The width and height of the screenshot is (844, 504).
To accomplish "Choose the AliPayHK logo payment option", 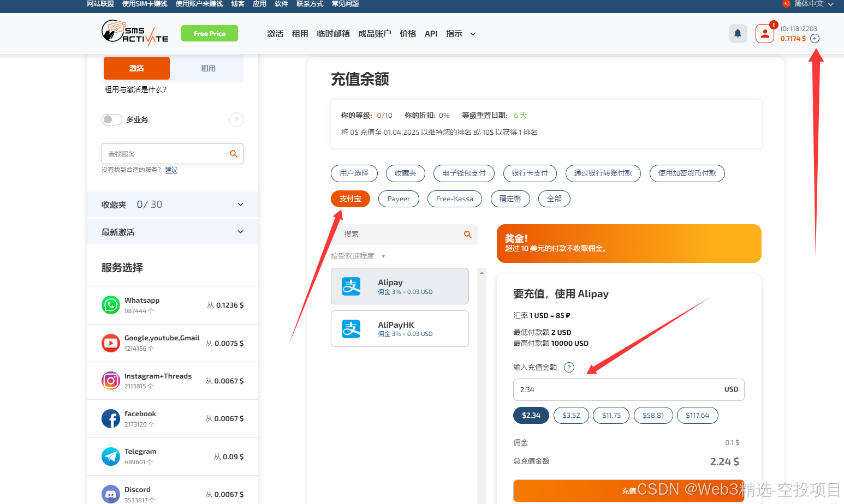I will point(351,329).
